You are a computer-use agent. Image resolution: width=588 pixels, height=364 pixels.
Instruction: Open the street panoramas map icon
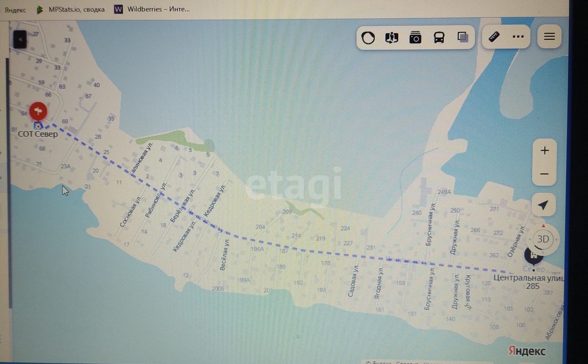pyautogui.click(x=392, y=37)
